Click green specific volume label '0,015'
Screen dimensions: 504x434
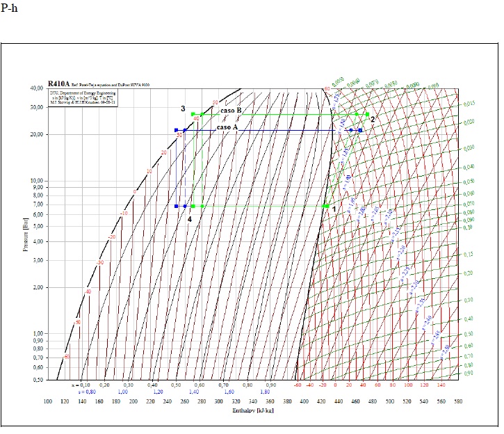(469, 104)
